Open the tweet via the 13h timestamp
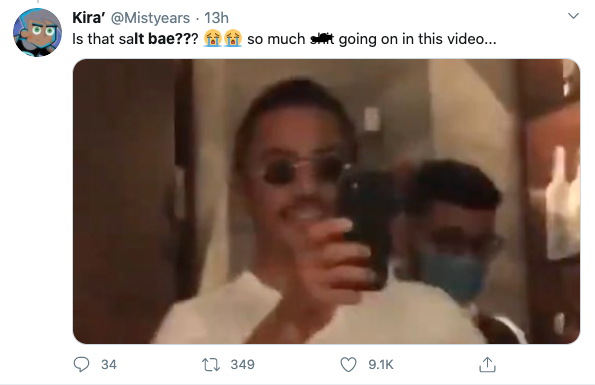595x385 pixels. tap(216, 18)
